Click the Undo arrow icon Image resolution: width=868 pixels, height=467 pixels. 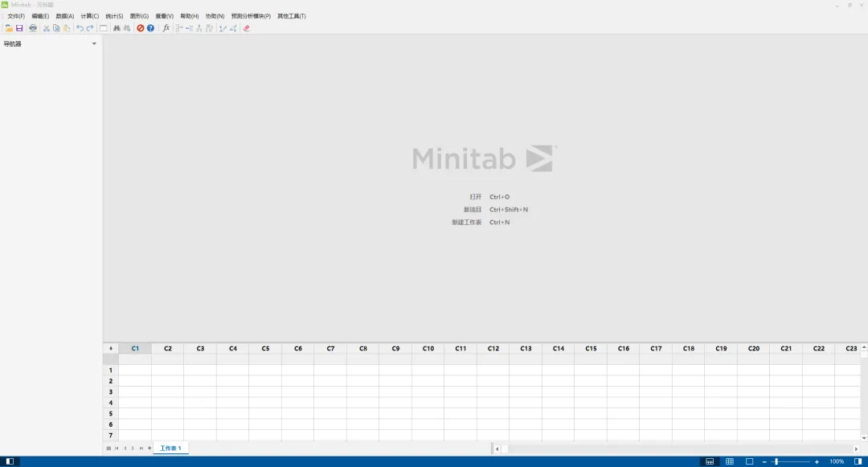point(80,28)
